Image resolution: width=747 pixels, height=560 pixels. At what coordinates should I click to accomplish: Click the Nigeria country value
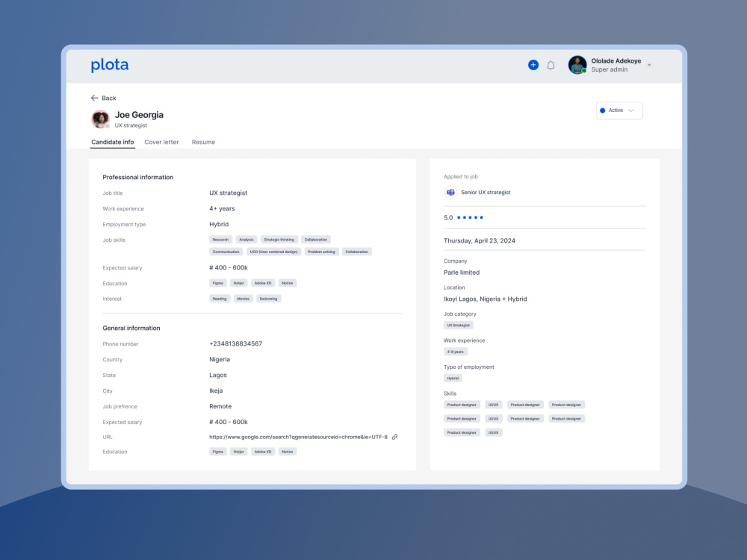pos(220,360)
